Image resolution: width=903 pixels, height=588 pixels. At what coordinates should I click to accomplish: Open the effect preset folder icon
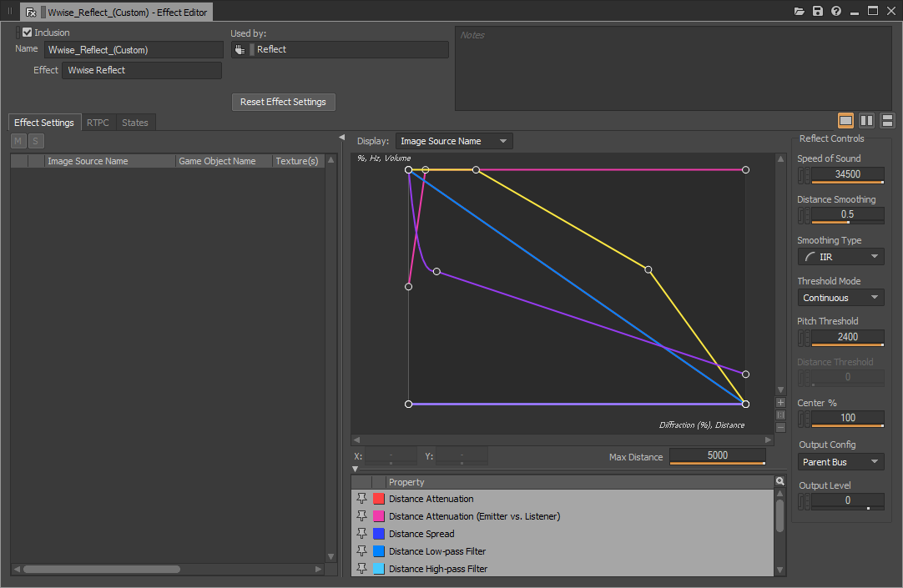799,11
